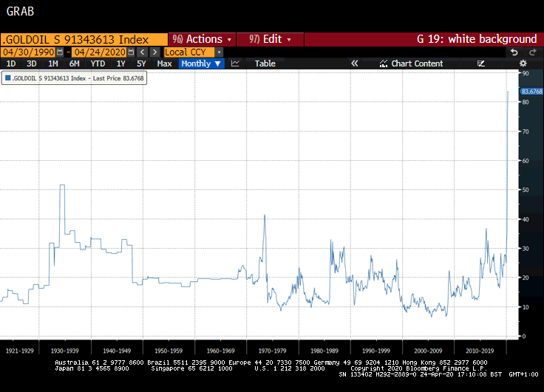544x392 pixels.
Task: Click the Table view button
Action: click(265, 64)
